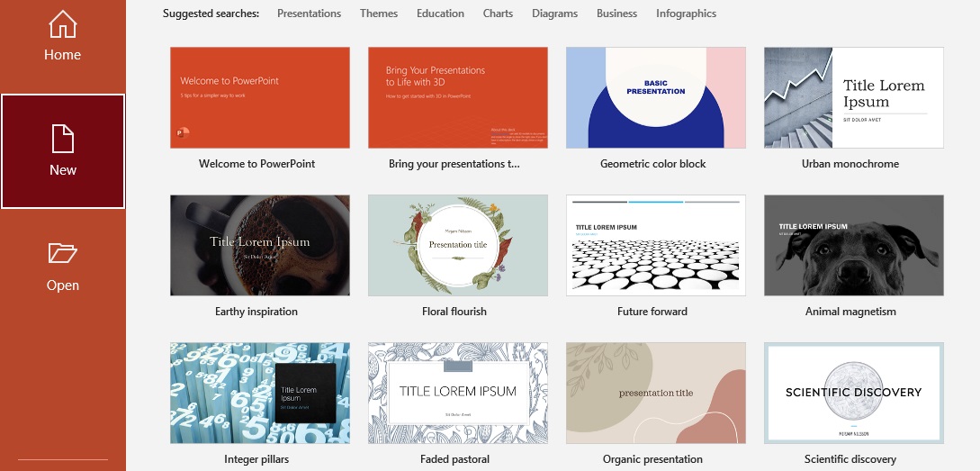Pick the Earthy inspiration coffee template
The height and width of the screenshot is (471, 980).
[260, 245]
